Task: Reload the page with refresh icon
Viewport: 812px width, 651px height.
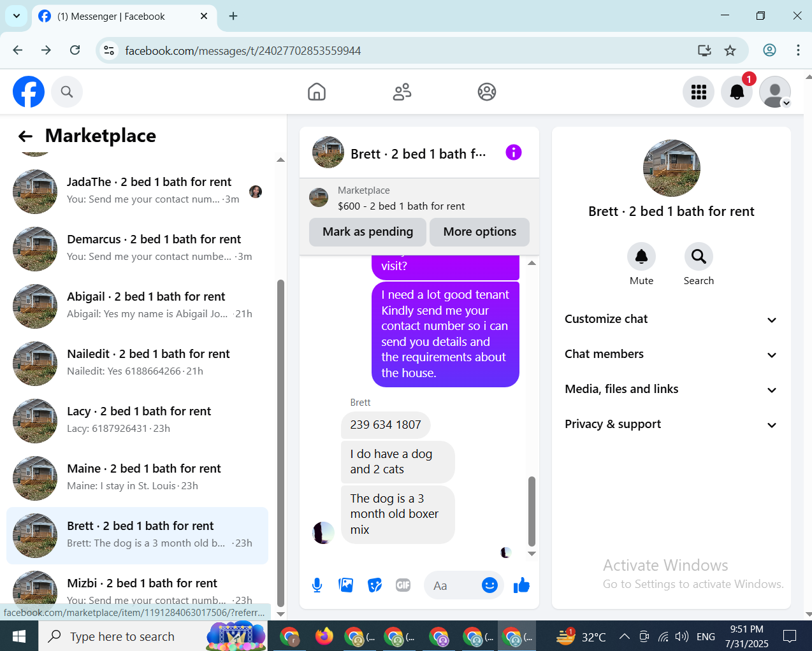Action: coord(75,50)
